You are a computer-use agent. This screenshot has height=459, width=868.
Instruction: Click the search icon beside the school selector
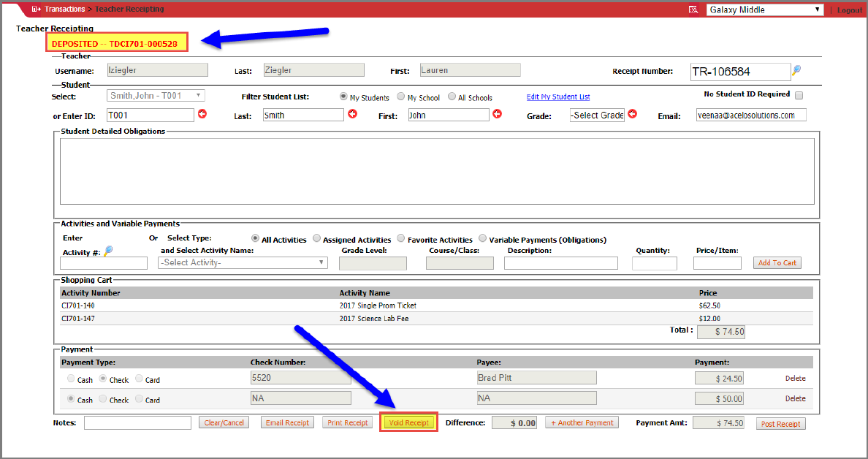(693, 10)
